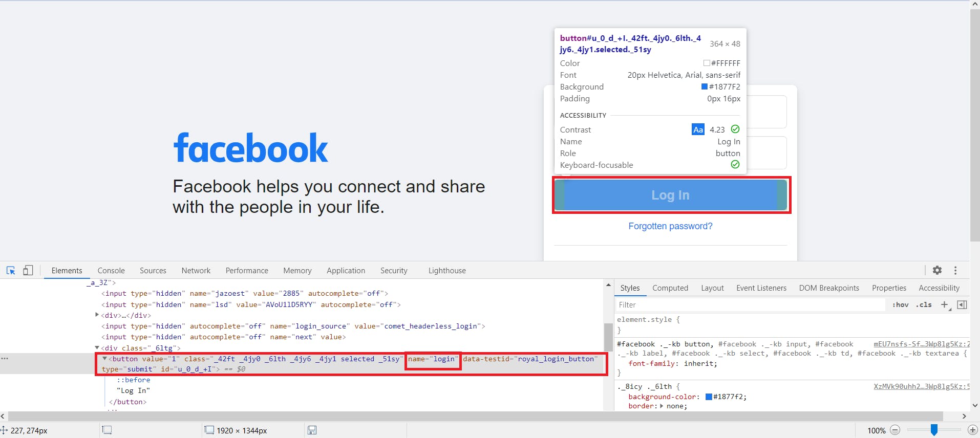
Task: Collapse the selected button element node
Action: pos(104,359)
